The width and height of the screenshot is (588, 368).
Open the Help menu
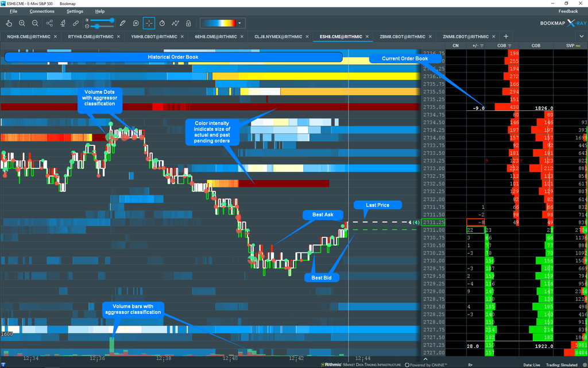[100, 11]
